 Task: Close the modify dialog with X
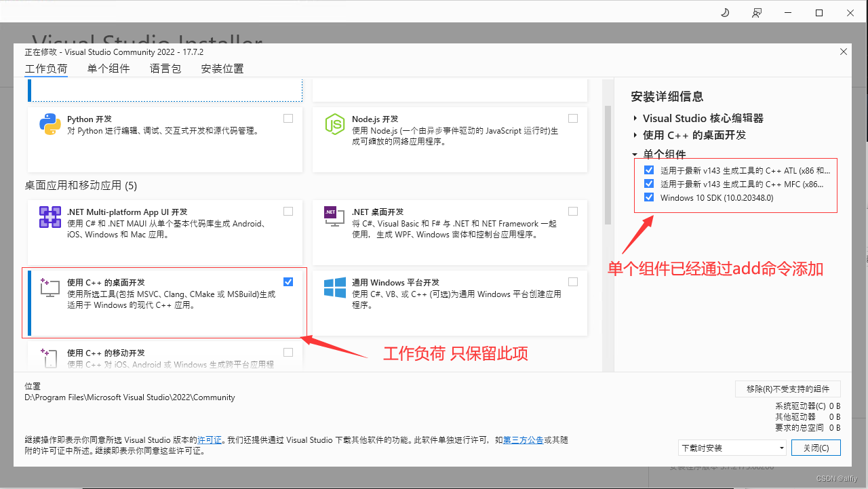[844, 52]
